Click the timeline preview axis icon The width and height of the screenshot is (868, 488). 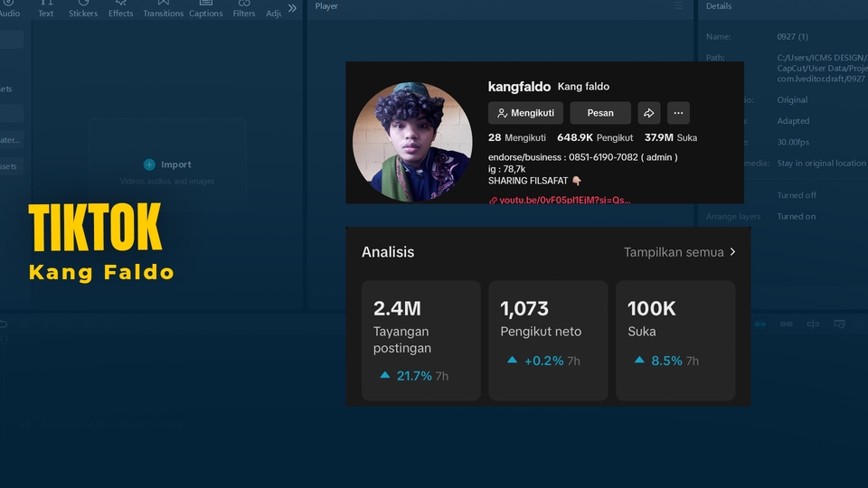tap(813, 324)
